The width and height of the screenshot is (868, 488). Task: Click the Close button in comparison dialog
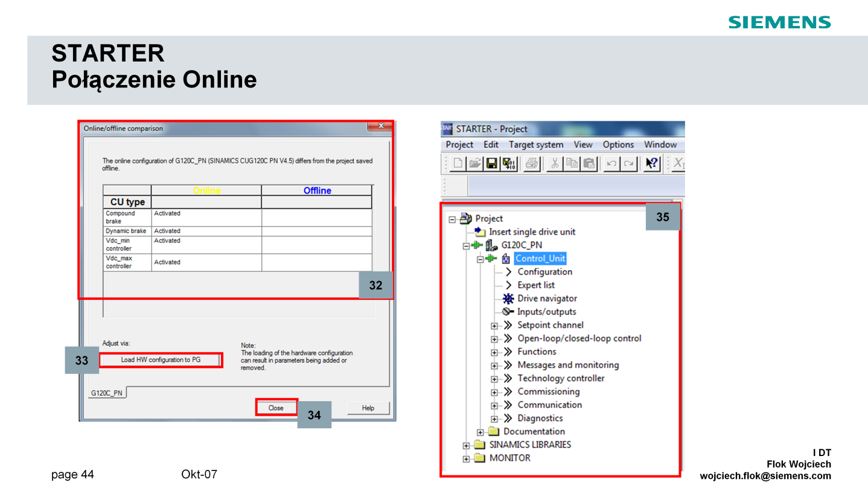point(276,408)
